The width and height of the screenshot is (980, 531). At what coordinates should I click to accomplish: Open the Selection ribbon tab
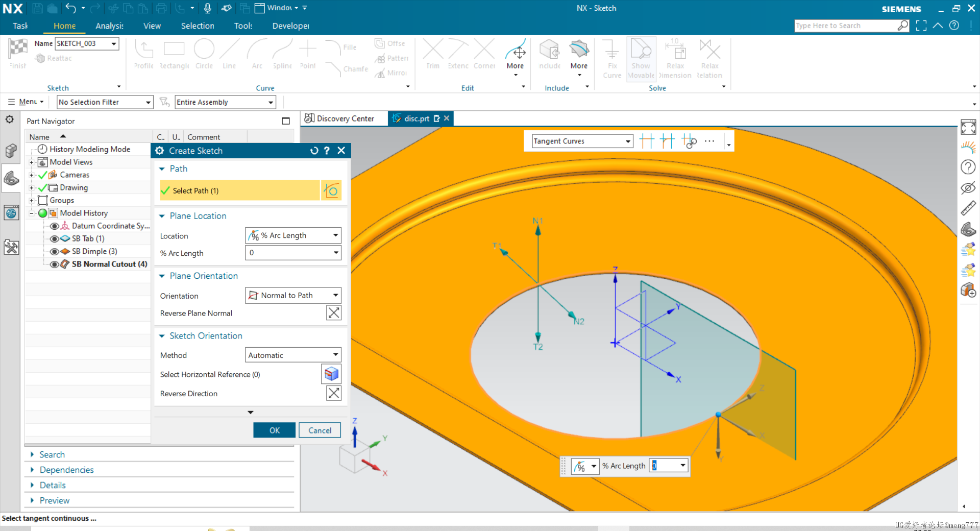click(x=198, y=26)
